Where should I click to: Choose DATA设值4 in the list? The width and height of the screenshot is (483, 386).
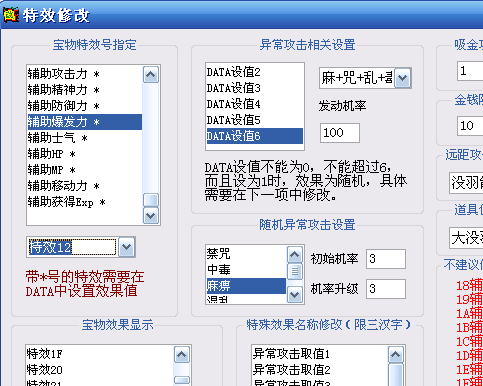(255, 104)
